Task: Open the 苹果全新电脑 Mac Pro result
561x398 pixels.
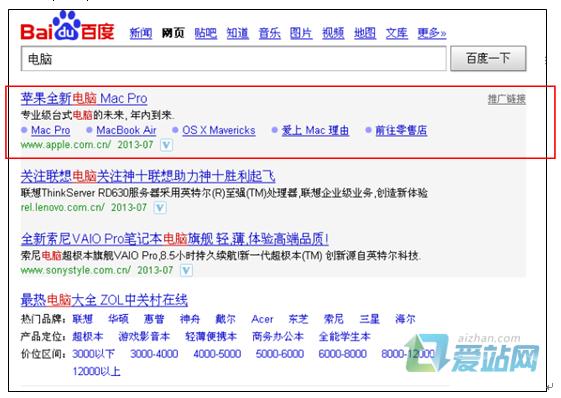Action: (84, 98)
